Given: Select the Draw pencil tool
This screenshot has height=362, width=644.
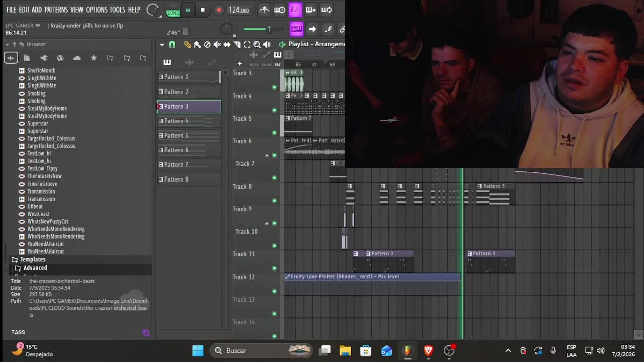Looking at the screenshot, I should (187, 45).
